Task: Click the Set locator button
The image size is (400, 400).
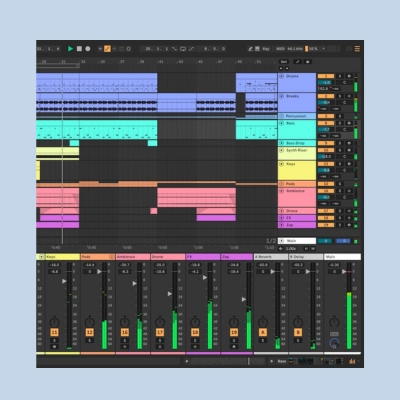Action: (x=284, y=62)
